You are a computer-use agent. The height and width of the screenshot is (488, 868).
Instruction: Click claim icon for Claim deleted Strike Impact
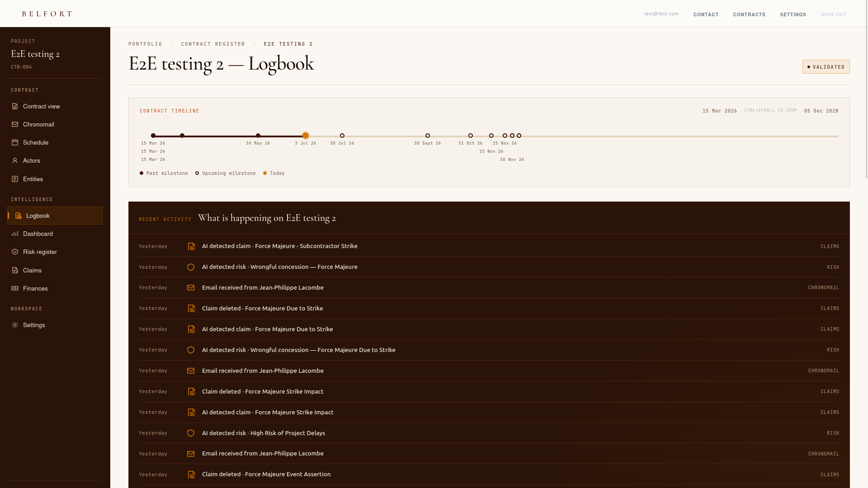click(191, 392)
